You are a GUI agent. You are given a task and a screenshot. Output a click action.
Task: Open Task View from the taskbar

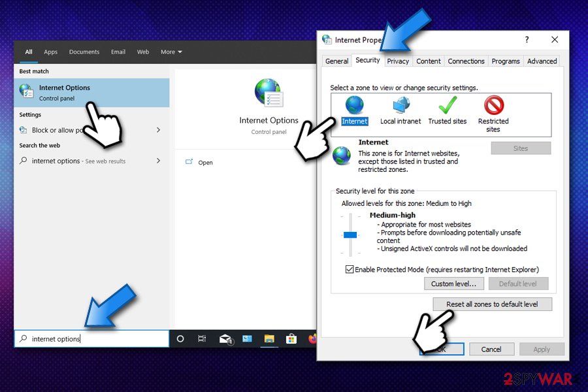[x=202, y=339]
